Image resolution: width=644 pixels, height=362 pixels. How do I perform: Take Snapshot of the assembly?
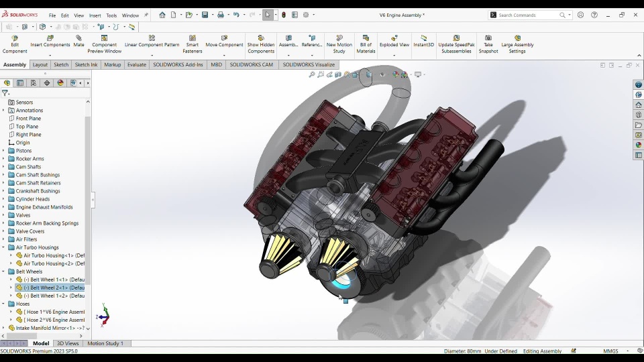click(488, 39)
